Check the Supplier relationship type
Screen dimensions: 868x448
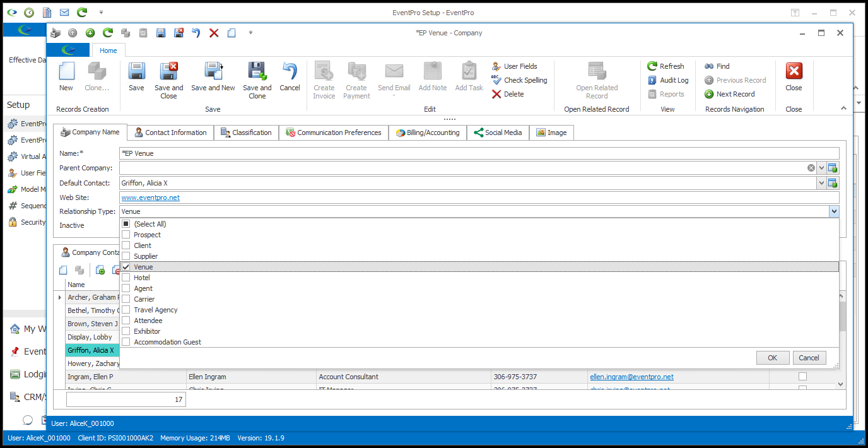pyautogui.click(x=126, y=256)
